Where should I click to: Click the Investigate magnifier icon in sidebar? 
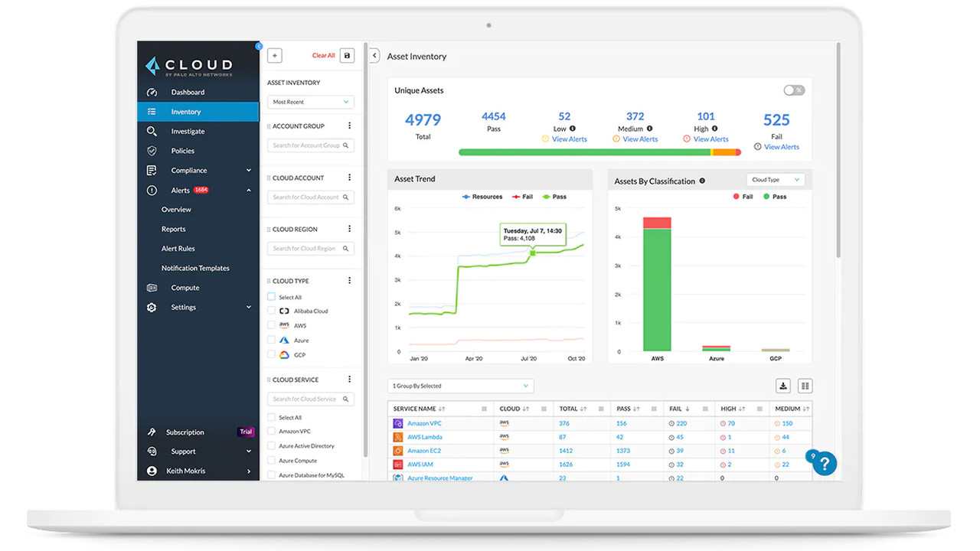click(152, 131)
